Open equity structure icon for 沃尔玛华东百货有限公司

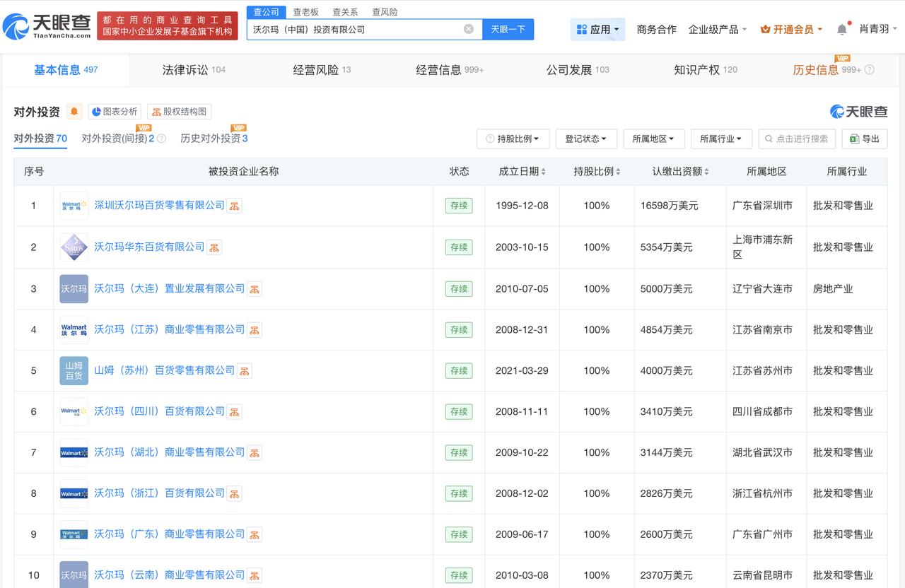pyautogui.click(x=214, y=247)
